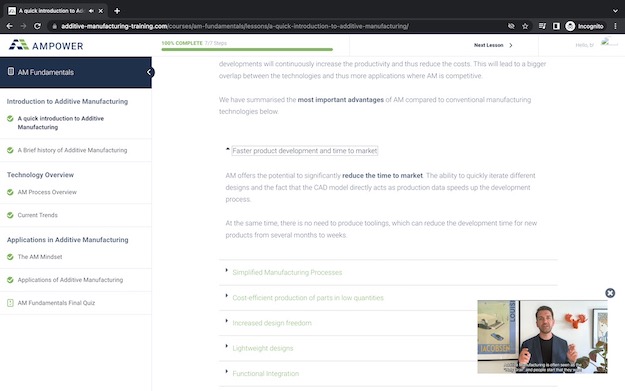This screenshot has width=625, height=391.
Task: Click the floating video thumbnail of the presenter
Action: [x=542, y=337]
